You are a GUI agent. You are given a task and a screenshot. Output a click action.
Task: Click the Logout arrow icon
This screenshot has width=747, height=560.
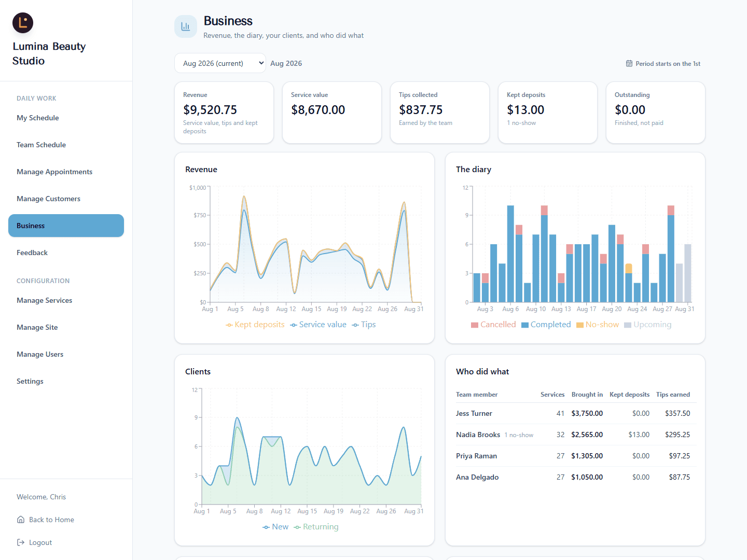21,542
